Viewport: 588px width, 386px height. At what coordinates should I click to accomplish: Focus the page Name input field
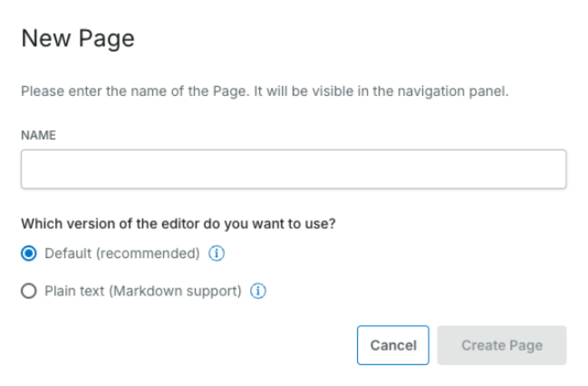click(x=294, y=169)
